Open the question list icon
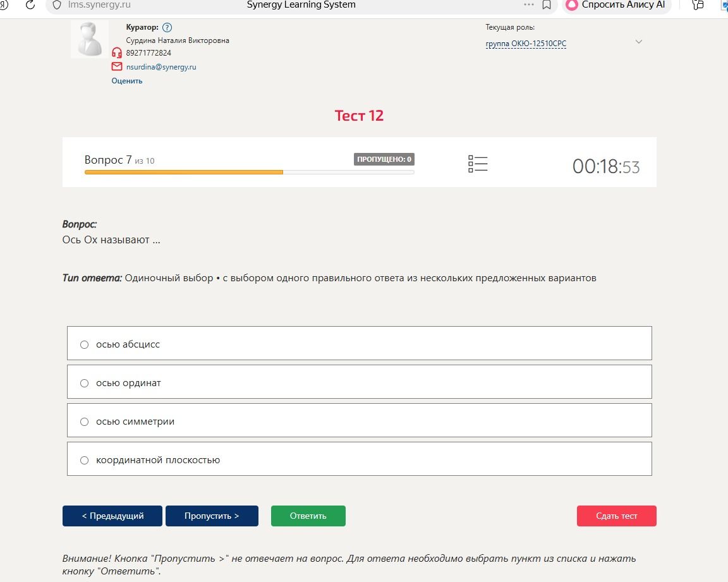This screenshot has height=582, width=728. (478, 164)
